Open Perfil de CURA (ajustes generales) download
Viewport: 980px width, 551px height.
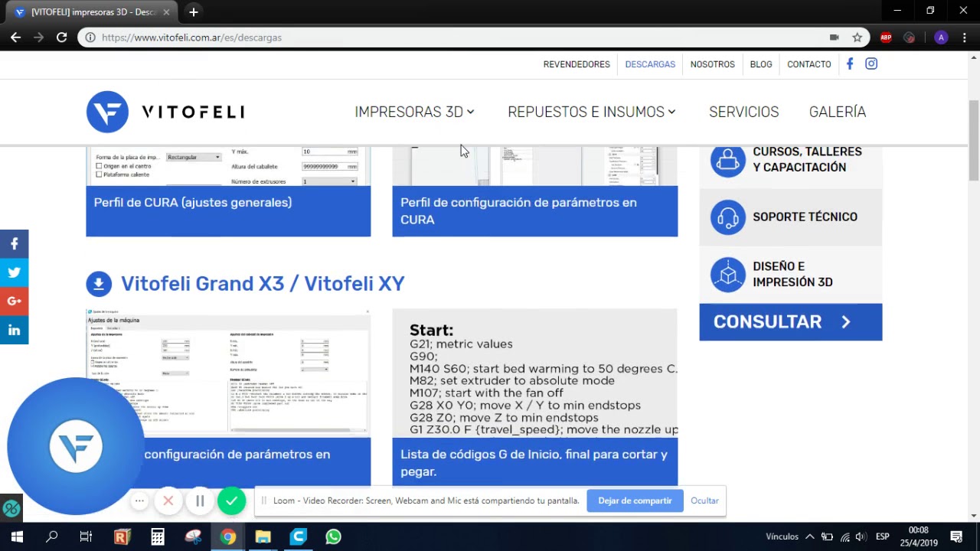[x=228, y=210]
